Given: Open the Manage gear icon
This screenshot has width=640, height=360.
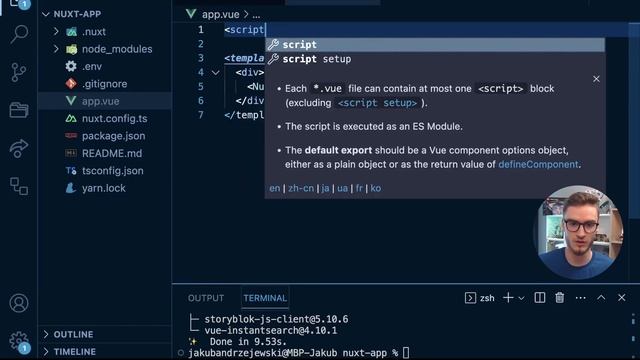Looking at the screenshot, I should 19,341.
